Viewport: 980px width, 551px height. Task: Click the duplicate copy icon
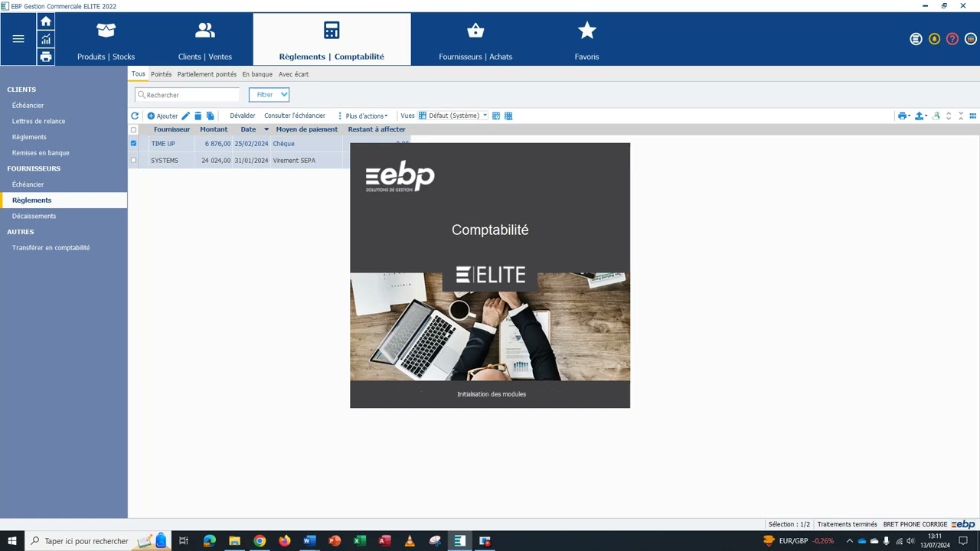point(211,116)
